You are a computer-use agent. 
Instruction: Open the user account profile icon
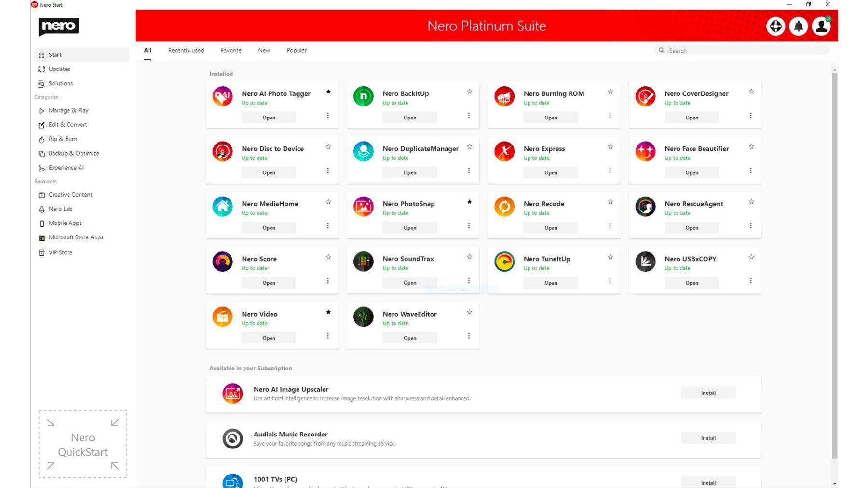click(821, 26)
